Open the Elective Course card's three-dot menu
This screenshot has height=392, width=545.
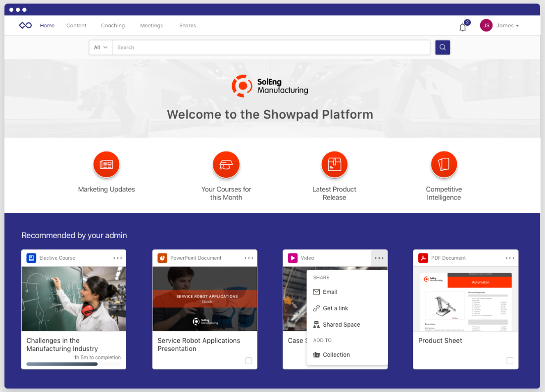[x=117, y=258]
